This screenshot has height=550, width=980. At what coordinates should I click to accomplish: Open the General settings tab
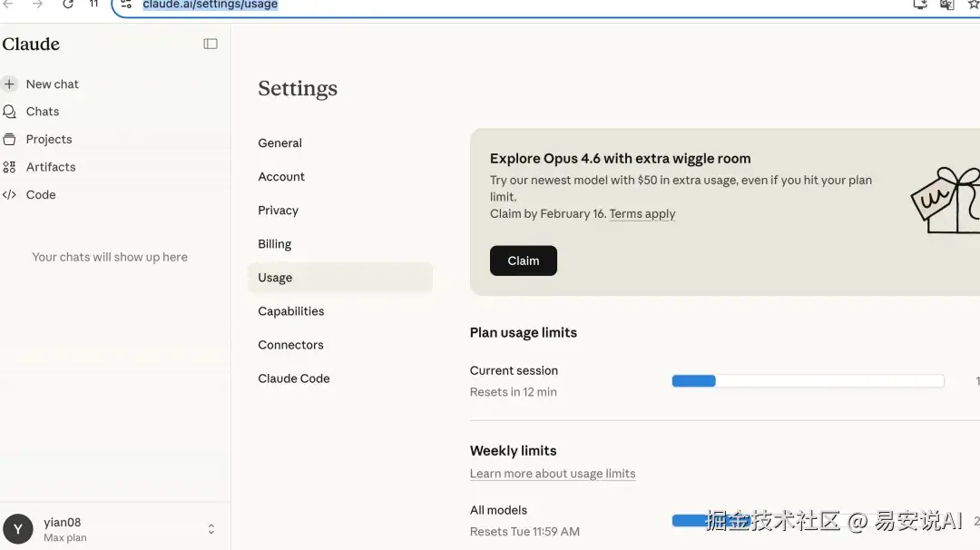pos(279,143)
